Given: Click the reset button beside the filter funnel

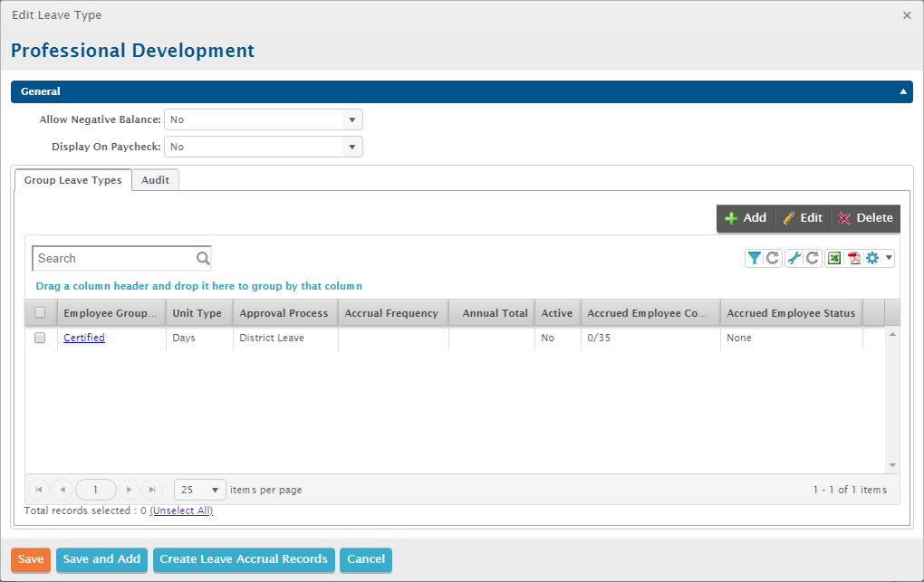Looking at the screenshot, I should tap(773, 258).
